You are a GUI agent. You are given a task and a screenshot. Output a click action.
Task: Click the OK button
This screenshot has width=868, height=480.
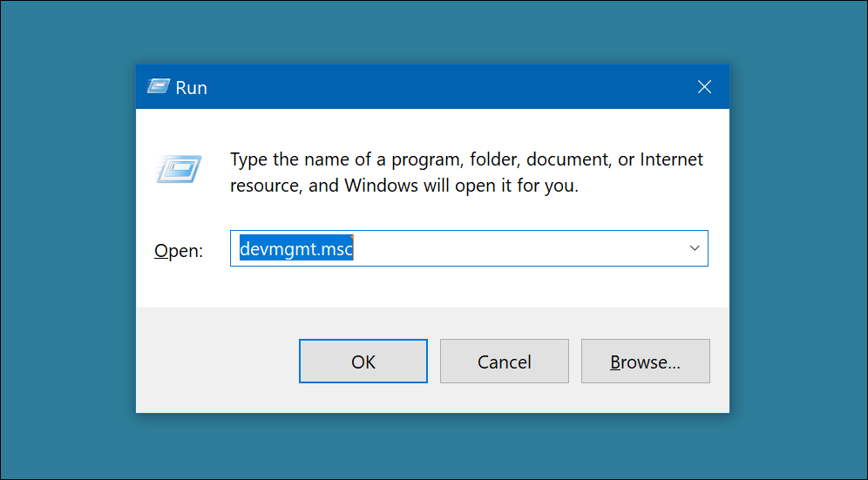click(x=363, y=361)
